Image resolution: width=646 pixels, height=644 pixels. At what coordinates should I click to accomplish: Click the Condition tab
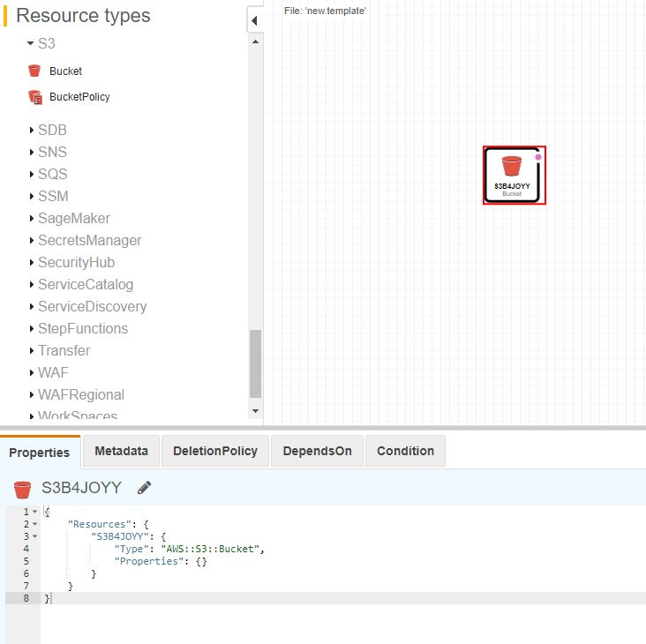pos(405,451)
